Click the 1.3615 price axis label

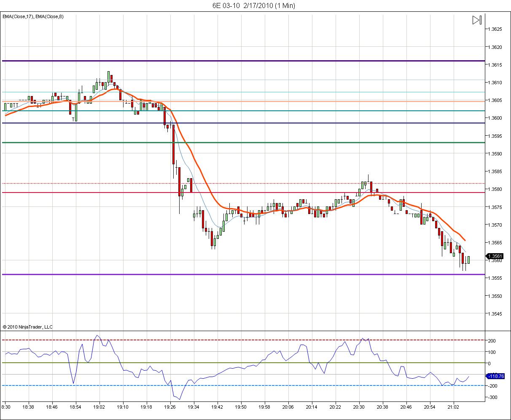(x=495, y=65)
